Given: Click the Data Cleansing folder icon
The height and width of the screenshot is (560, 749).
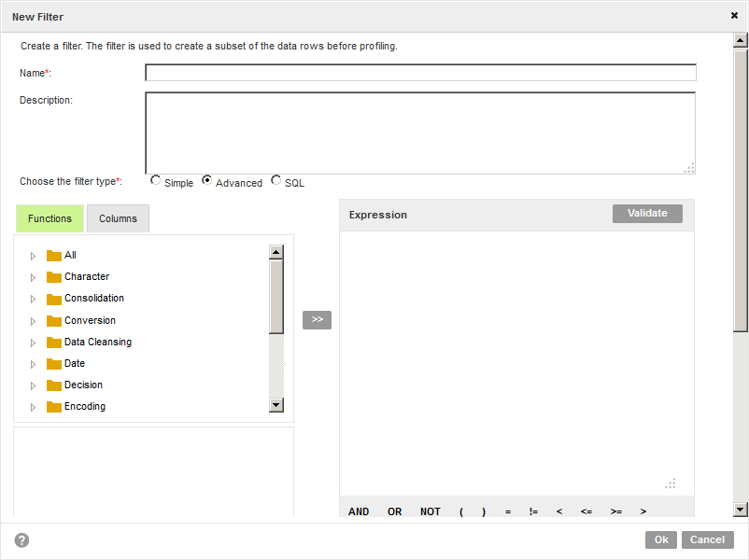Looking at the screenshot, I should click(x=54, y=343).
